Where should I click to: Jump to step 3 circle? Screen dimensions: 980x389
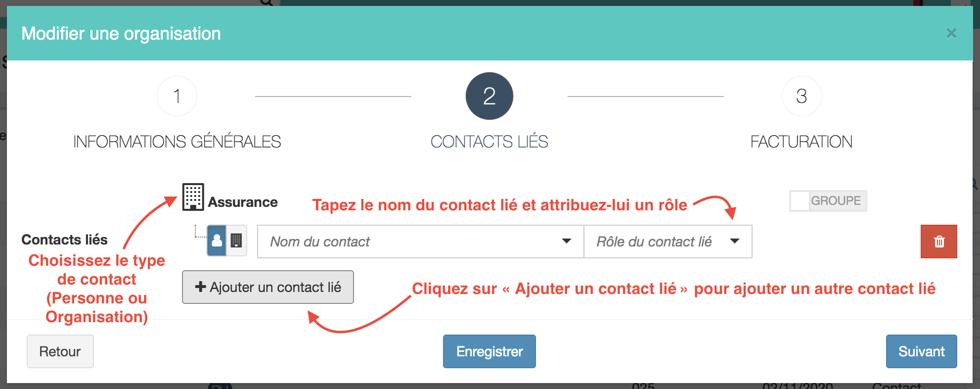(802, 96)
